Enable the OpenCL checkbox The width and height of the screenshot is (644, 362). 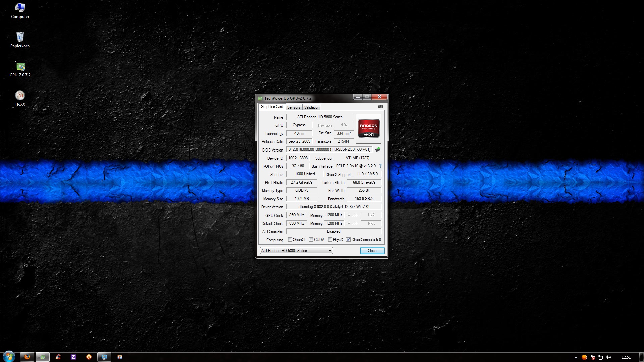pyautogui.click(x=290, y=240)
